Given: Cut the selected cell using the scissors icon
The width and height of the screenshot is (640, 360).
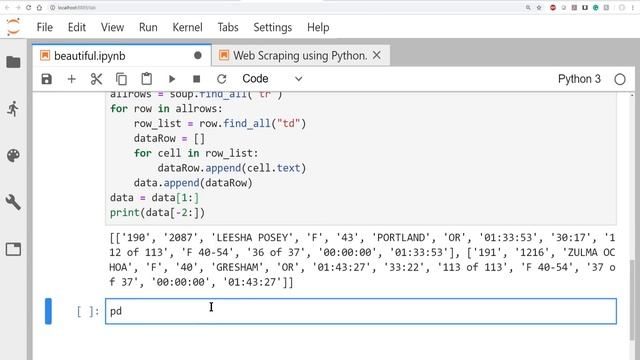Looking at the screenshot, I should (x=96, y=79).
